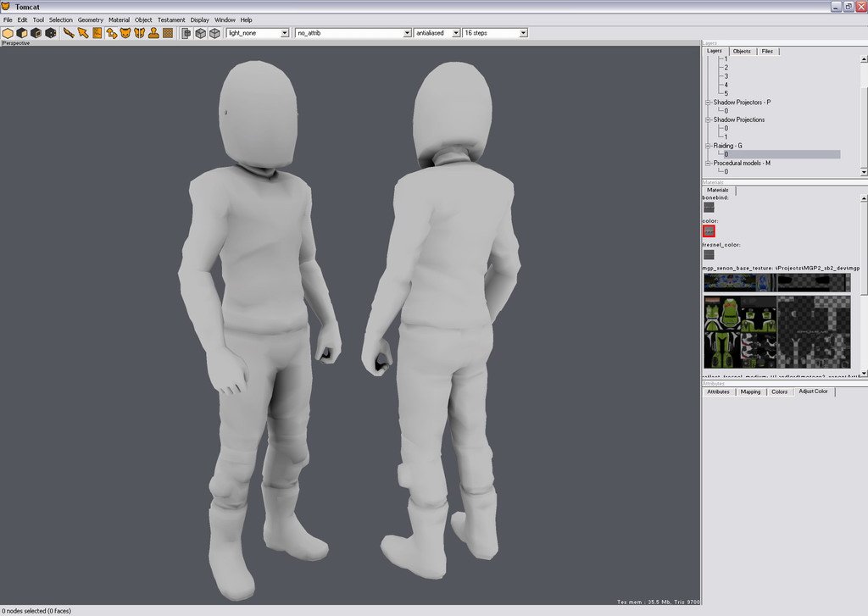Viewport: 868px width, 616px height.
Task: Open the Edit menu
Action: (x=22, y=20)
